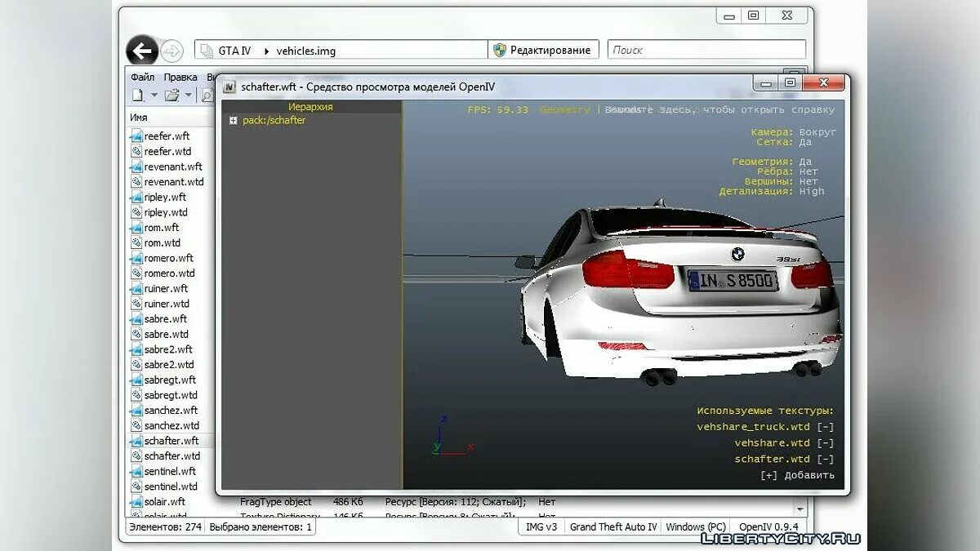Click the Редактирование shield button
The width and height of the screenshot is (980, 551).
[543, 50]
